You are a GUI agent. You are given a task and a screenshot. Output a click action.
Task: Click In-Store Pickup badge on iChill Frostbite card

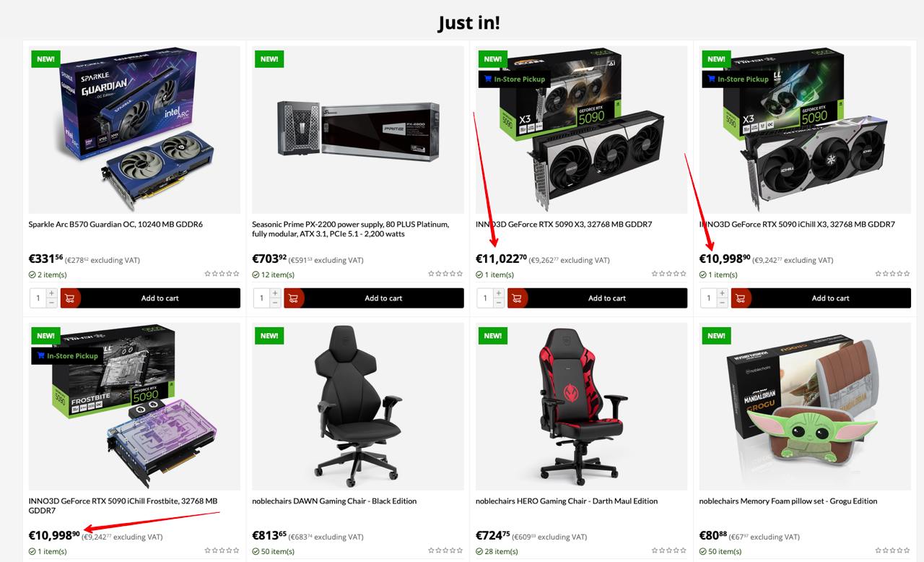pos(67,356)
